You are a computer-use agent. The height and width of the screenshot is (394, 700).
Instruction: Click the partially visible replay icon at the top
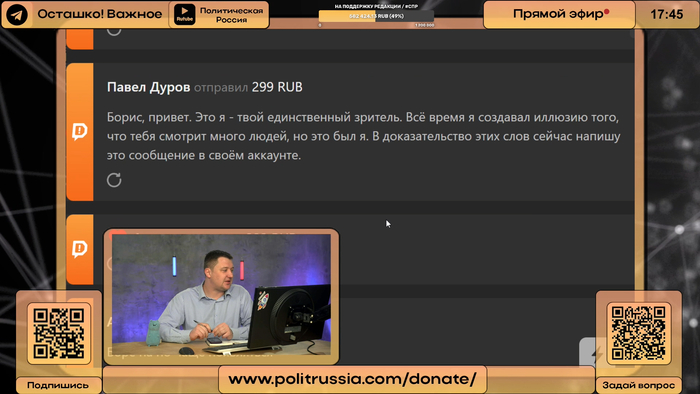pos(114,31)
